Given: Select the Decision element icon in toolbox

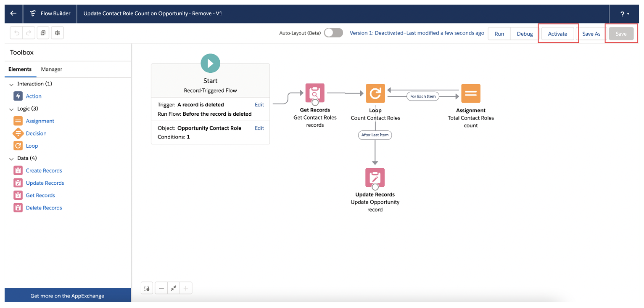Looking at the screenshot, I should [x=18, y=133].
